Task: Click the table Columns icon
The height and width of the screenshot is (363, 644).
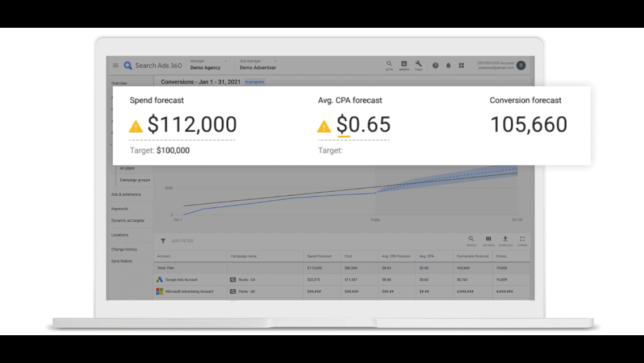Action: (x=488, y=239)
